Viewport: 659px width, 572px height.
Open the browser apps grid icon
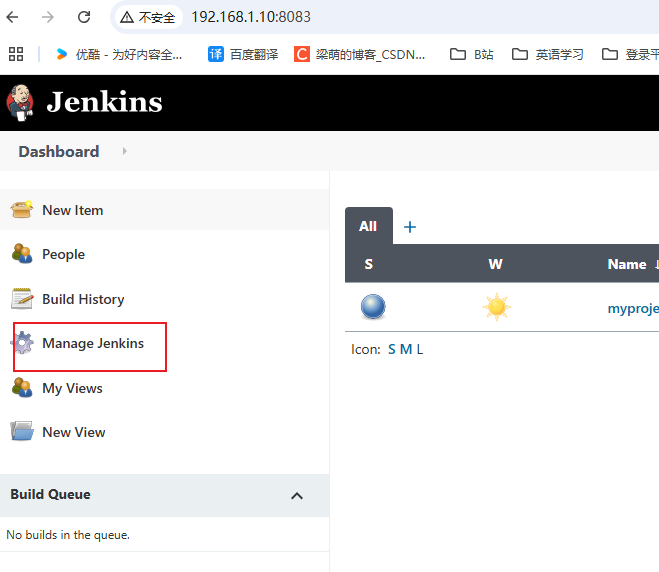(16, 54)
